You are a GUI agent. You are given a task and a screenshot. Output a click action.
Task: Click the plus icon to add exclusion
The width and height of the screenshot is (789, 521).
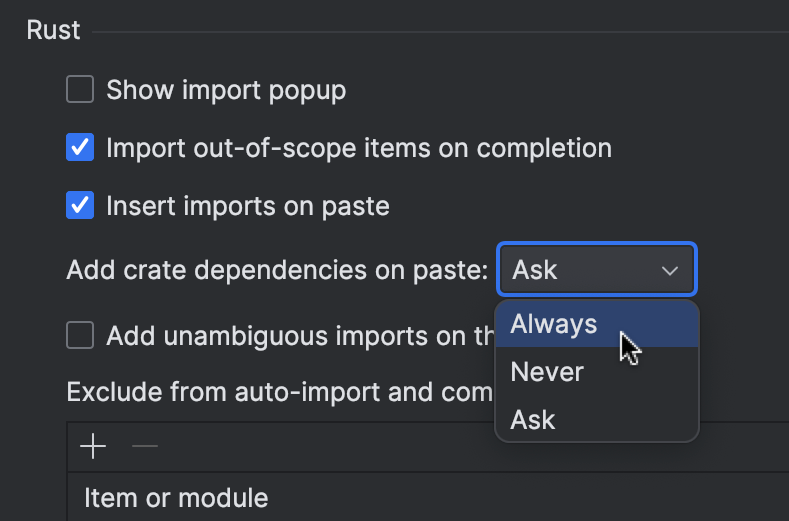pyautogui.click(x=93, y=446)
